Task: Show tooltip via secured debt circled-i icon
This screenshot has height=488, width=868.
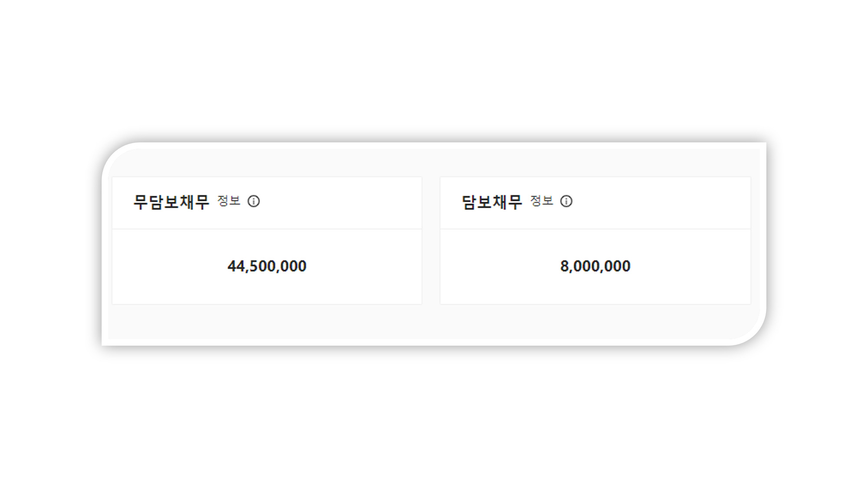Action: [x=566, y=201]
